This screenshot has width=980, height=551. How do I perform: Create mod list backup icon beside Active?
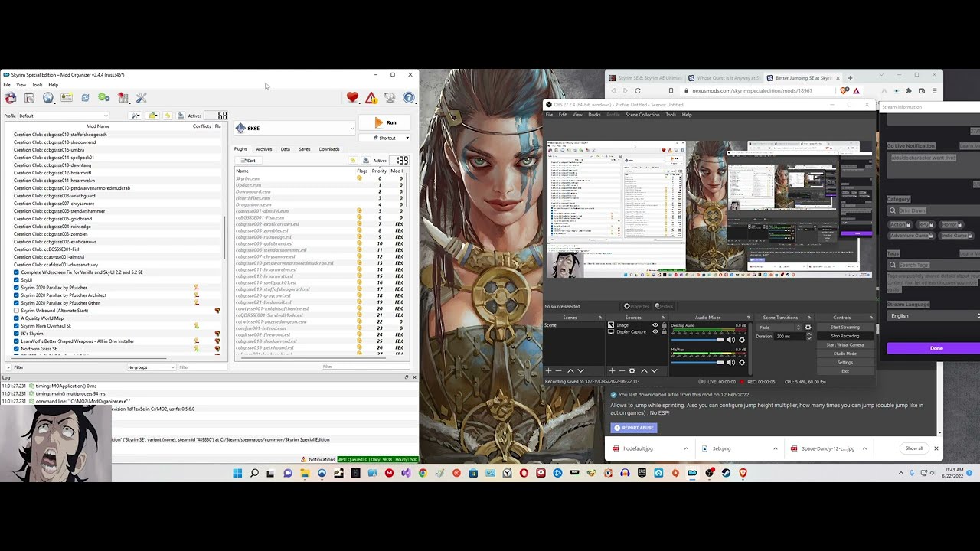click(181, 116)
